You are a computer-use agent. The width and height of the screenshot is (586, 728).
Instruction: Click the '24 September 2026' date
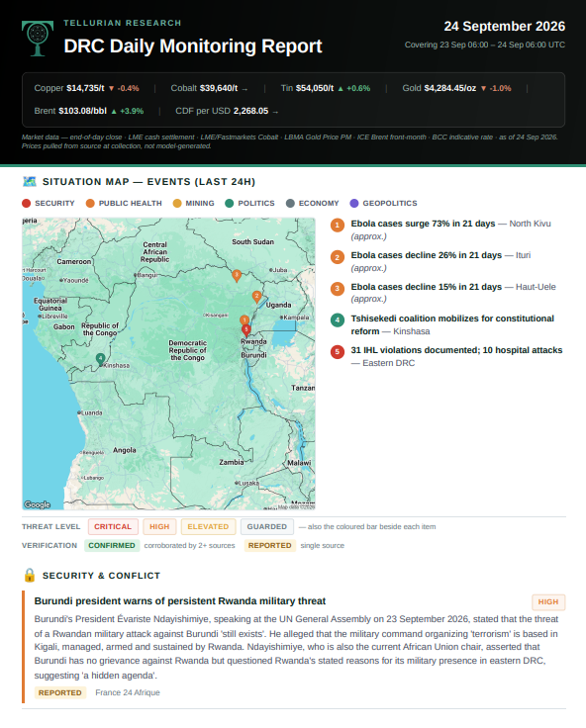pos(504,26)
